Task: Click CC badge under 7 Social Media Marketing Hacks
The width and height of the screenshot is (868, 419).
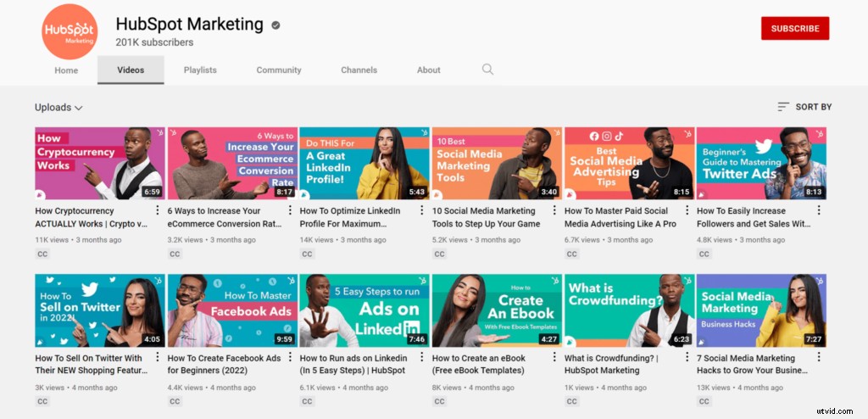Action: pyautogui.click(x=704, y=401)
